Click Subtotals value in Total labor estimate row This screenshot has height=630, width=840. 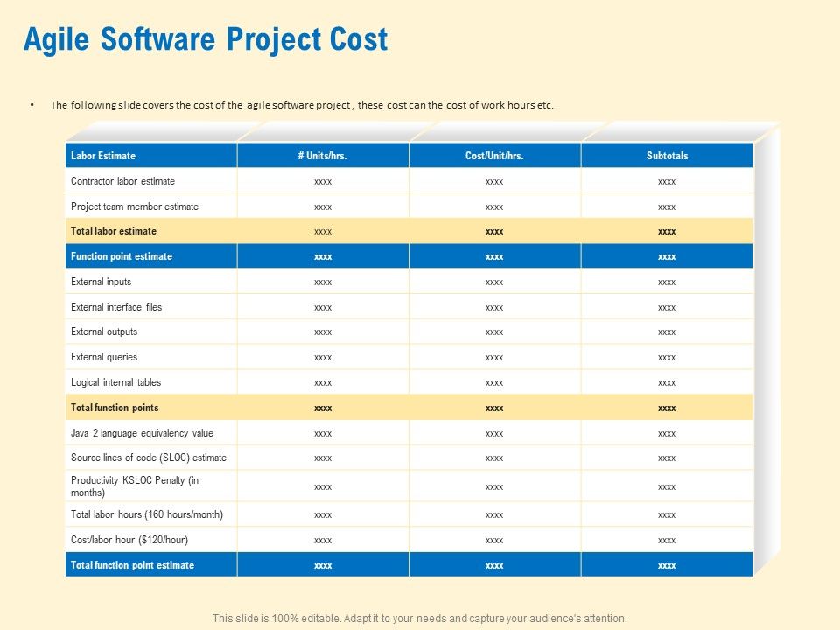667,231
